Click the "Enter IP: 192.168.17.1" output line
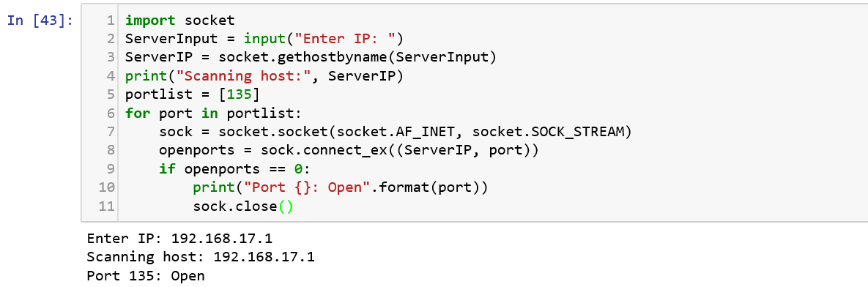 pos(180,239)
